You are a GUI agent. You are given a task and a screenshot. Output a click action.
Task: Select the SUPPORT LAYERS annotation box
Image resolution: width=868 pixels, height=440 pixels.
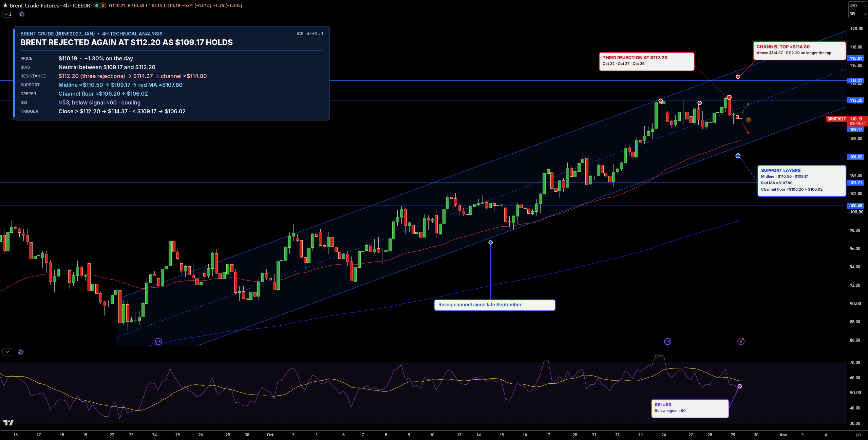[x=801, y=181]
